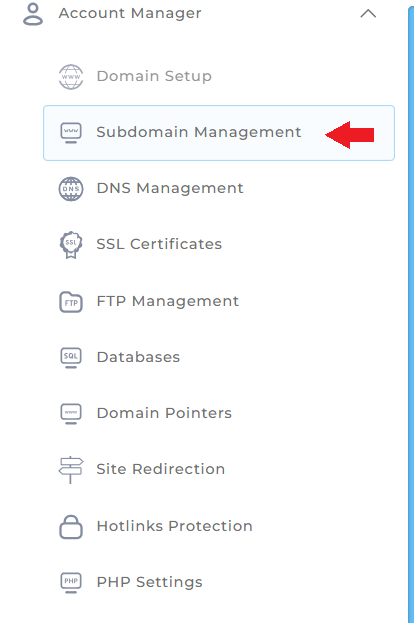Click the Account Manager header text
The height and width of the screenshot is (623, 414).
pyautogui.click(x=130, y=14)
